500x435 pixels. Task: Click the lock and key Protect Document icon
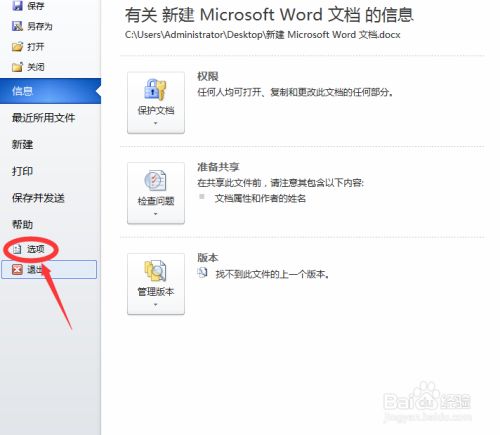[x=155, y=90]
